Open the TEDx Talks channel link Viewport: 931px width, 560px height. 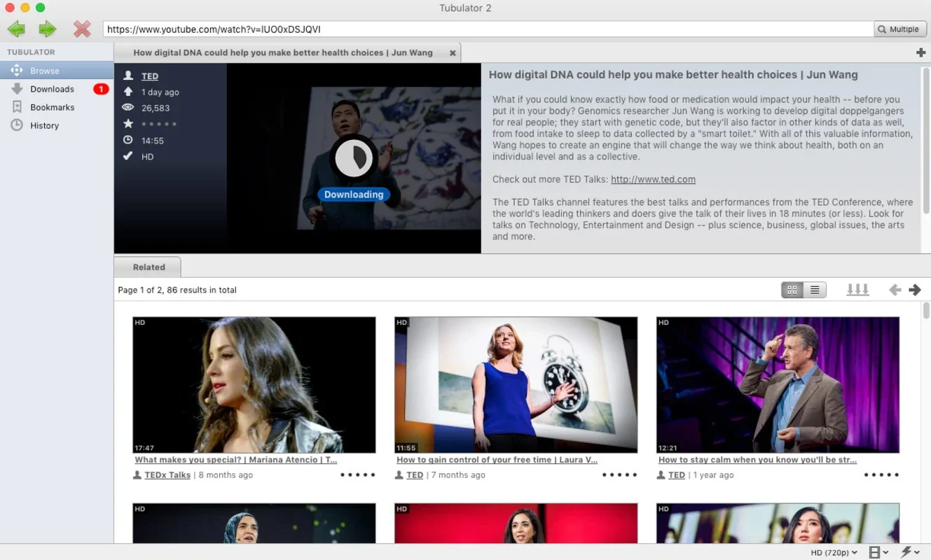(x=167, y=475)
